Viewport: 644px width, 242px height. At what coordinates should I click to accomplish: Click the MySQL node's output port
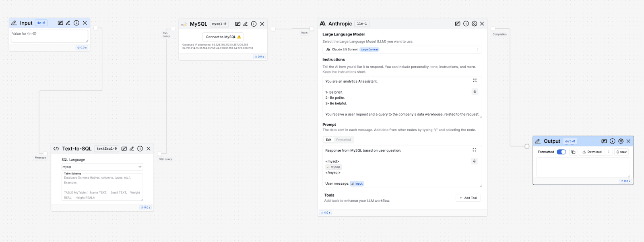pos(273,29)
